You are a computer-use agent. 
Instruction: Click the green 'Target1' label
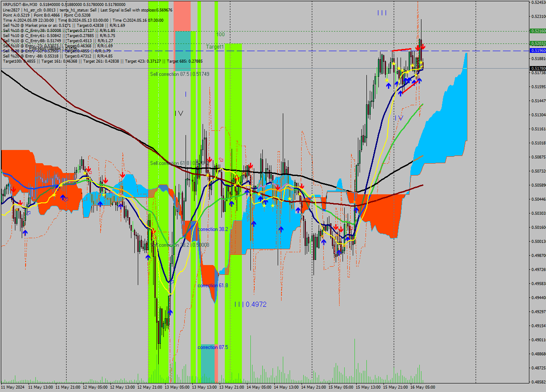click(x=215, y=47)
